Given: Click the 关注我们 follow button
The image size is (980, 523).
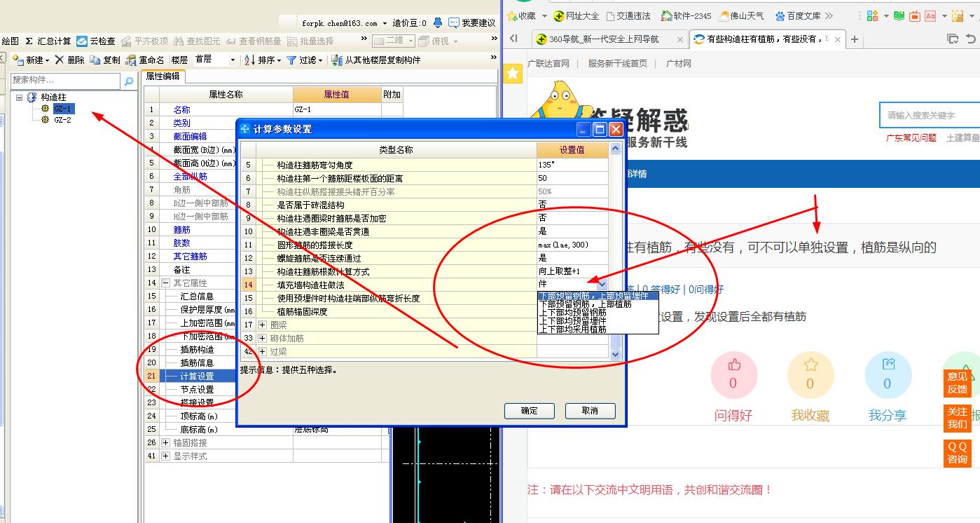Looking at the screenshot, I should coord(958,418).
